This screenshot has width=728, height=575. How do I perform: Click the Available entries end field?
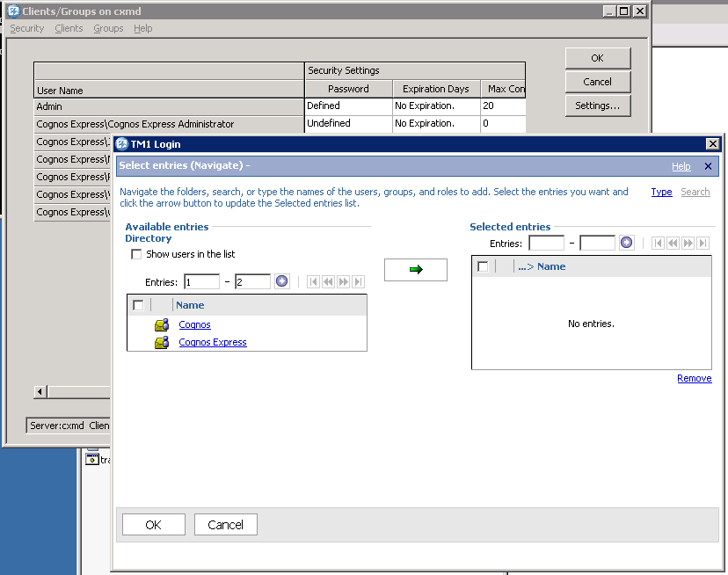point(253,281)
